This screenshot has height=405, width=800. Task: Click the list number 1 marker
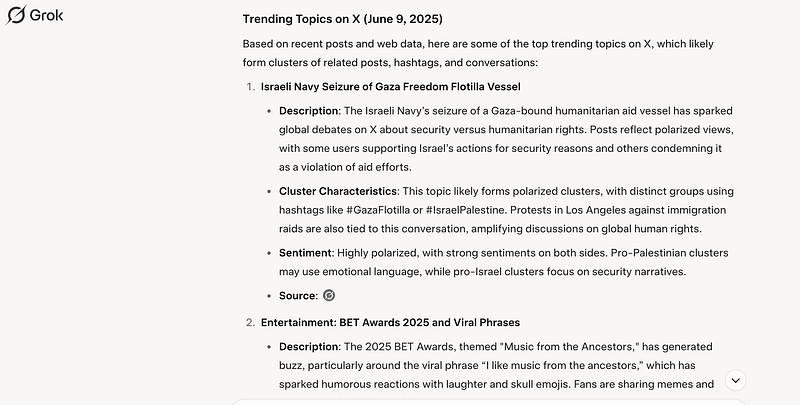250,87
